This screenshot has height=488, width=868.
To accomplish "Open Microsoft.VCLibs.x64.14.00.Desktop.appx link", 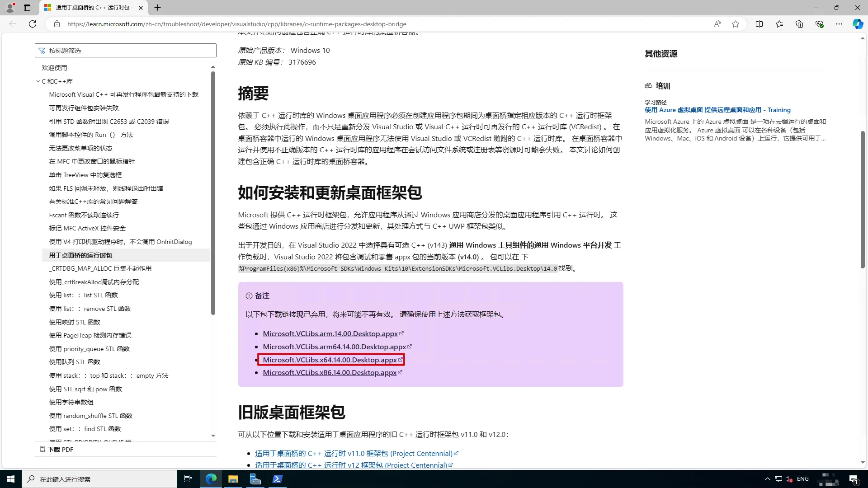I will pos(330,360).
